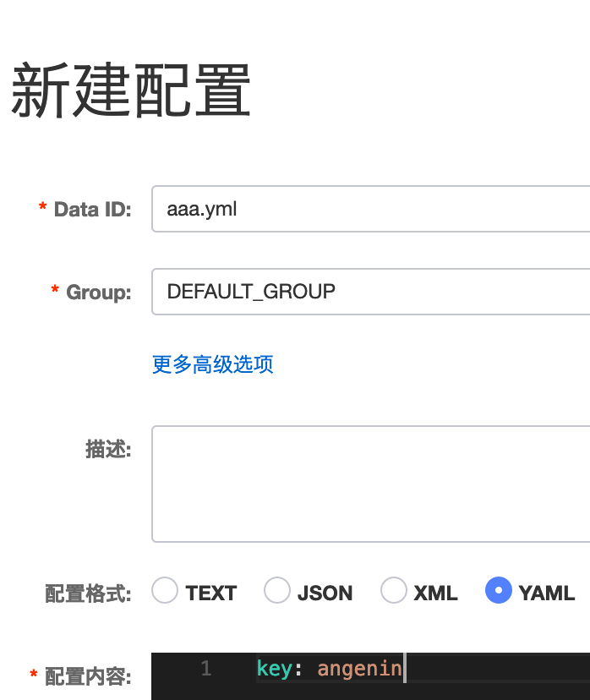Click the angenin value in the editor
Viewport: 590px width, 700px height.
(359, 668)
